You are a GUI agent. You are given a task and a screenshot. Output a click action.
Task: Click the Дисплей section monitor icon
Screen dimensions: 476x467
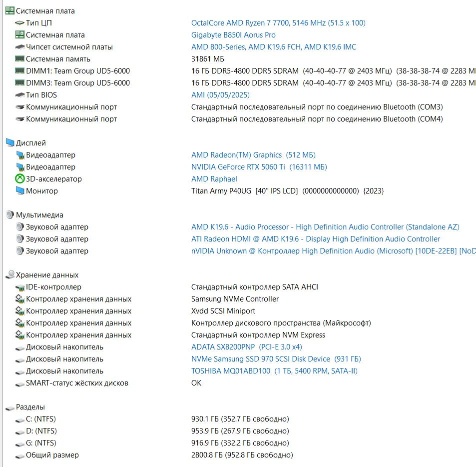pos(9,142)
